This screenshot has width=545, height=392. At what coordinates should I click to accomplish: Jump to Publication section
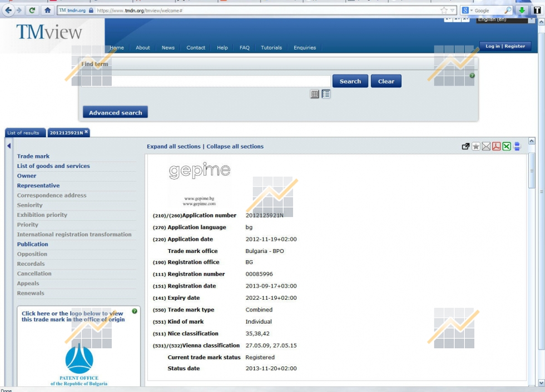coord(33,244)
